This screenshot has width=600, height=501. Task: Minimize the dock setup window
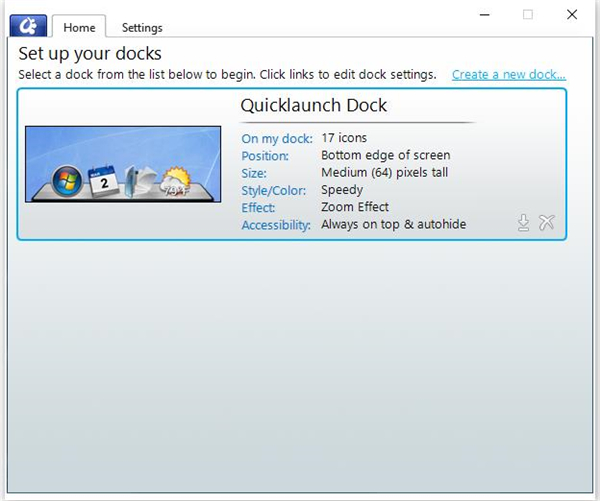click(484, 14)
